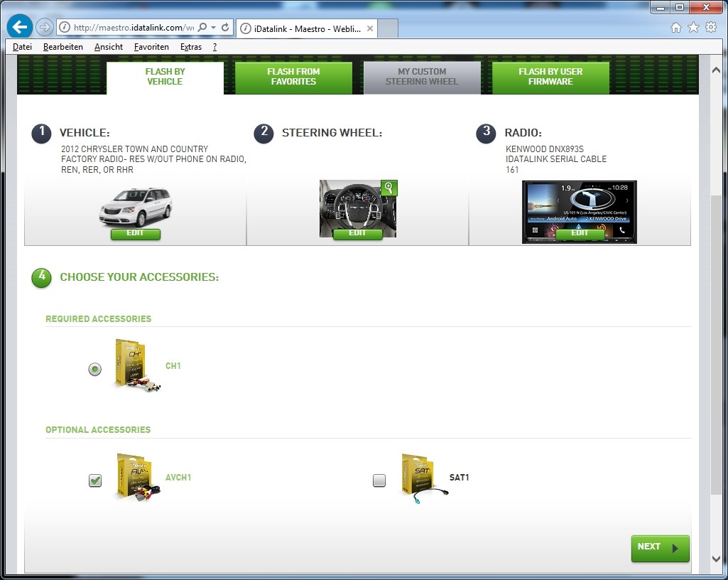The width and height of the screenshot is (728, 580).
Task: Click the scrollbar up arrow
Action: (x=716, y=70)
